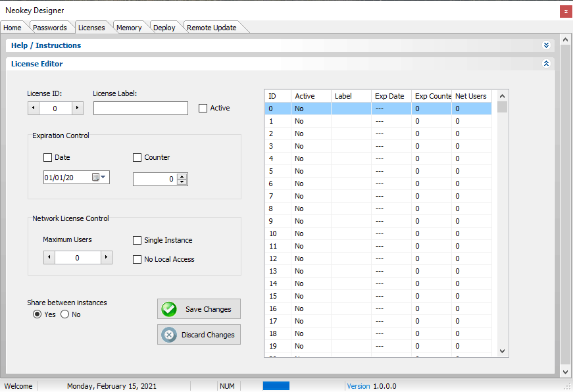573x392 pixels.
Task: Click the Version link in status bar
Action: point(359,386)
